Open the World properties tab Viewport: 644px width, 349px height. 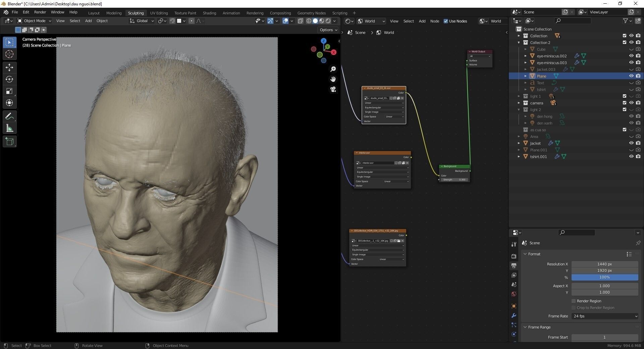click(x=514, y=294)
